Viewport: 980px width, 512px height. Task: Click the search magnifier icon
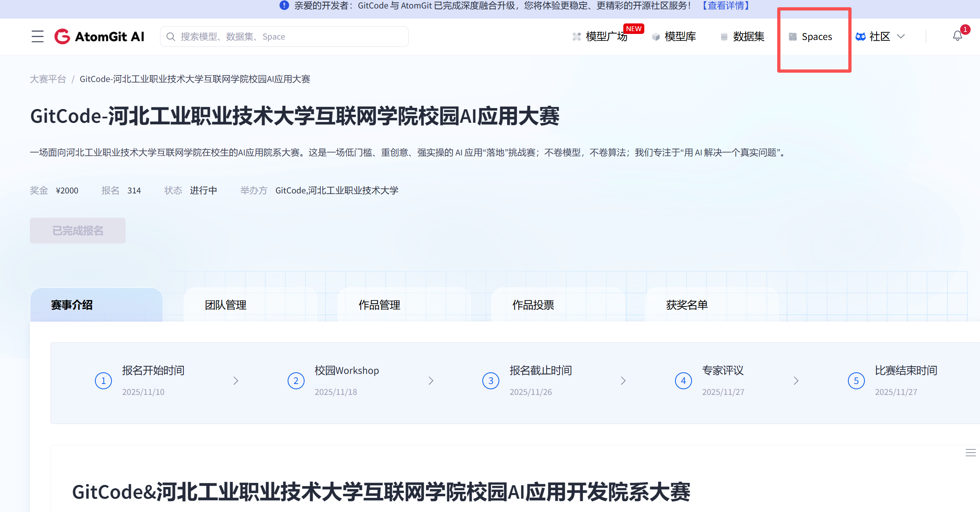coord(171,37)
